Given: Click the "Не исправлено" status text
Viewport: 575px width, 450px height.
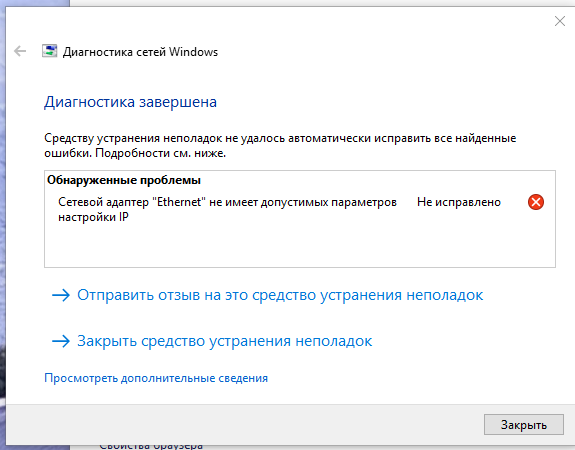Looking at the screenshot, I should tap(459, 202).
